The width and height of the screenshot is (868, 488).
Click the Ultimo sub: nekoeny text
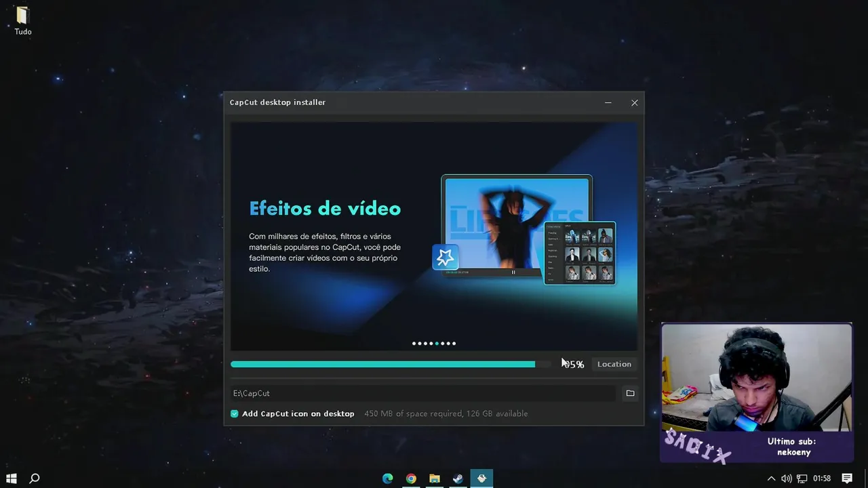tap(791, 447)
